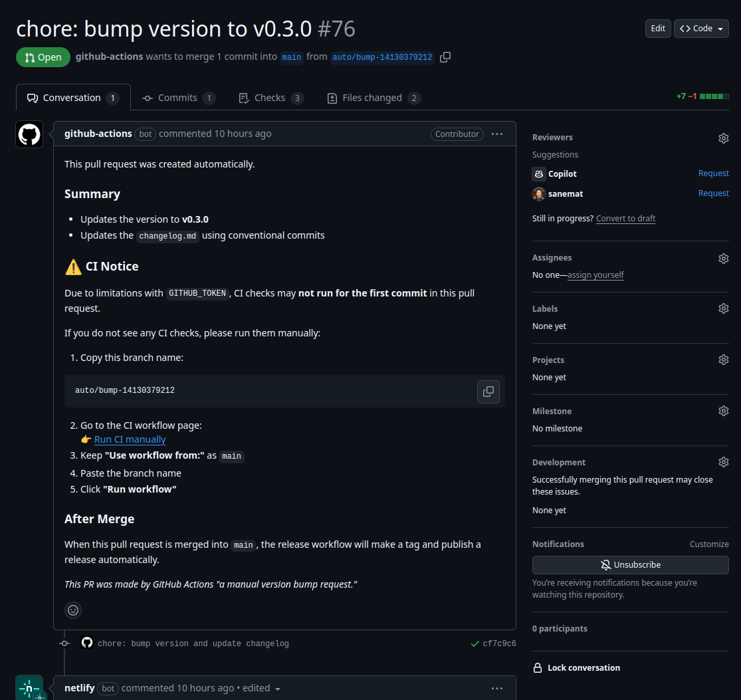Image resolution: width=741 pixels, height=700 pixels.
Task: Open github-actions author link in header
Action: pos(109,57)
